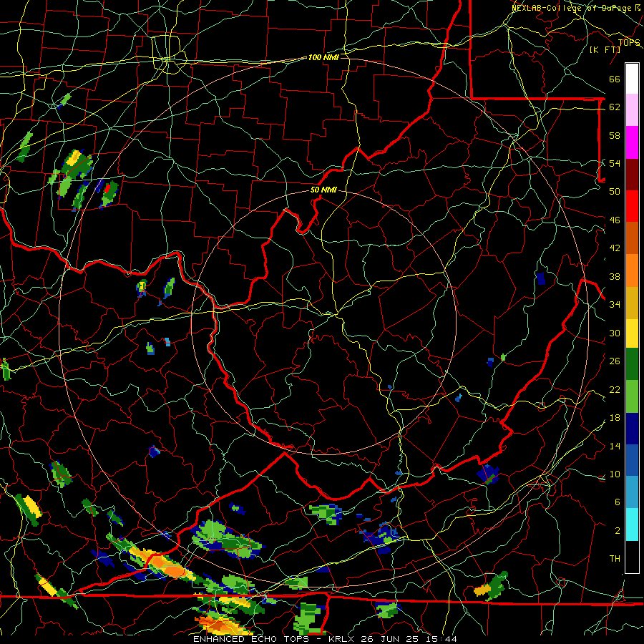The height and width of the screenshot is (644, 644).
Task: Select the dark orange legend swatch
Action: 632,238
